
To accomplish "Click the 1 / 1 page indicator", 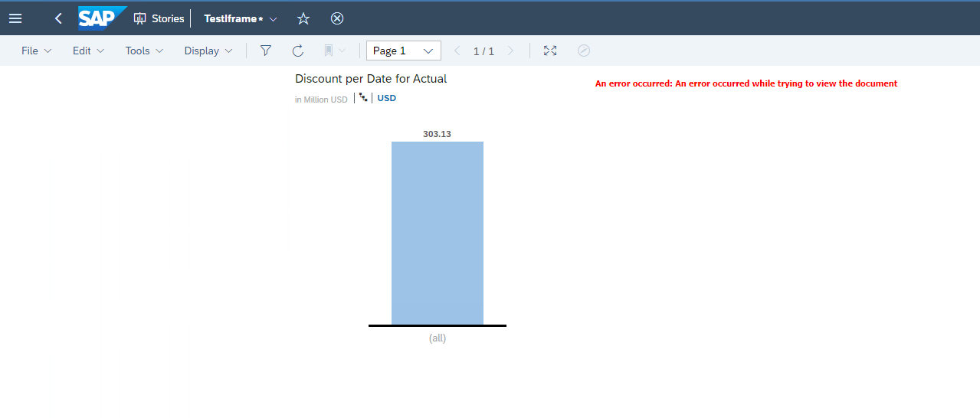I will pos(483,51).
